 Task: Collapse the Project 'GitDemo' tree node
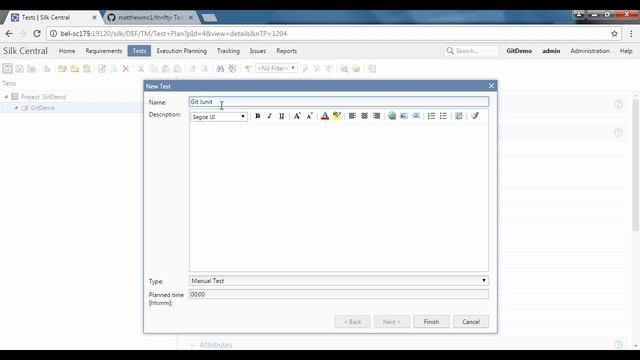[x=6, y=97]
